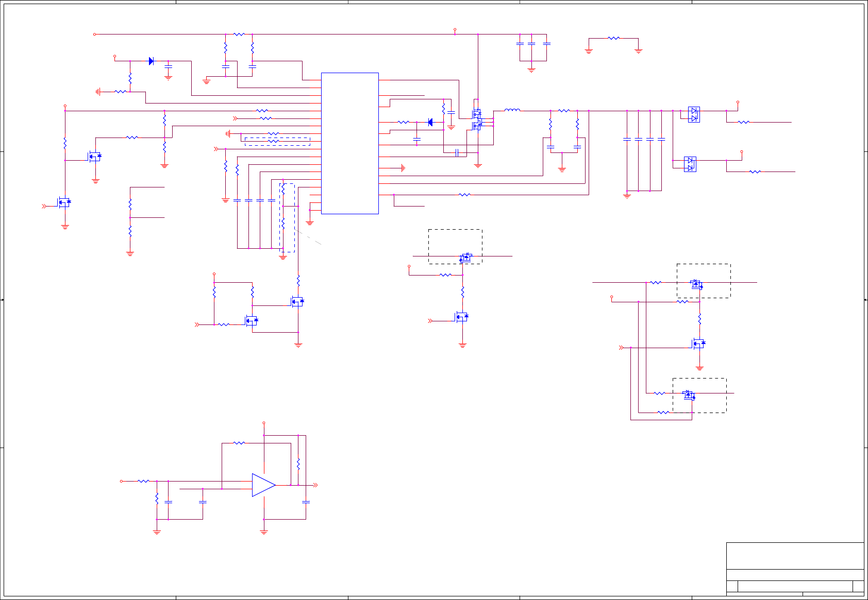This screenshot has width=868, height=600.
Task: Select the op-amp triangle symbol
Action: point(263,485)
